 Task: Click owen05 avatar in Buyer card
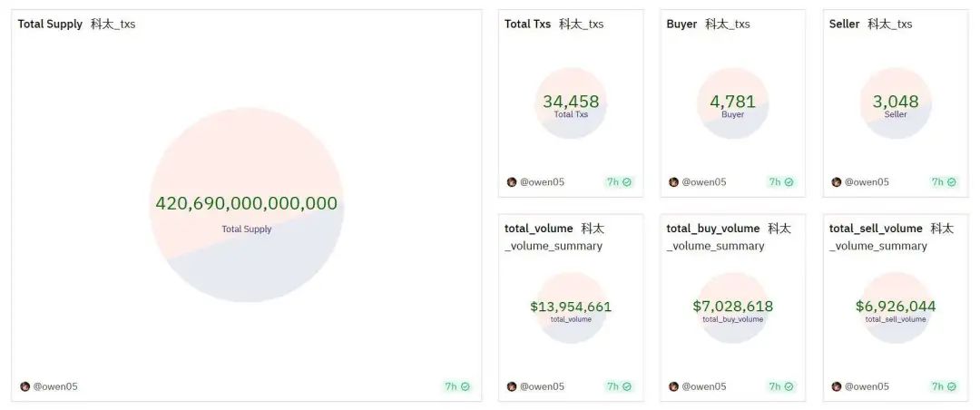coord(673,182)
